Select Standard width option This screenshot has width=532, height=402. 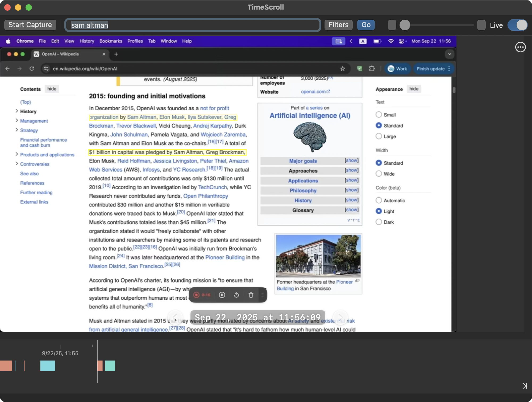(379, 163)
